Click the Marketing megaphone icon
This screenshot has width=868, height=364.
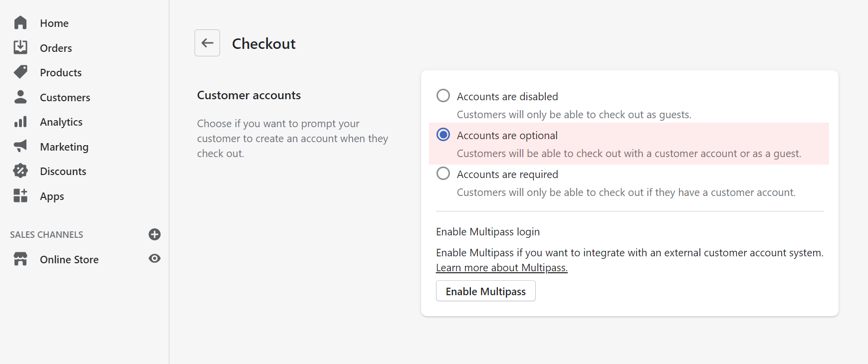pos(20,146)
